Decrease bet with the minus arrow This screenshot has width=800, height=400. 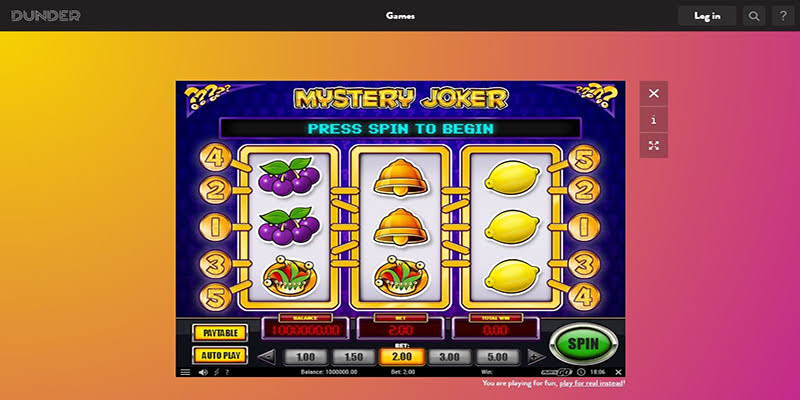click(267, 357)
